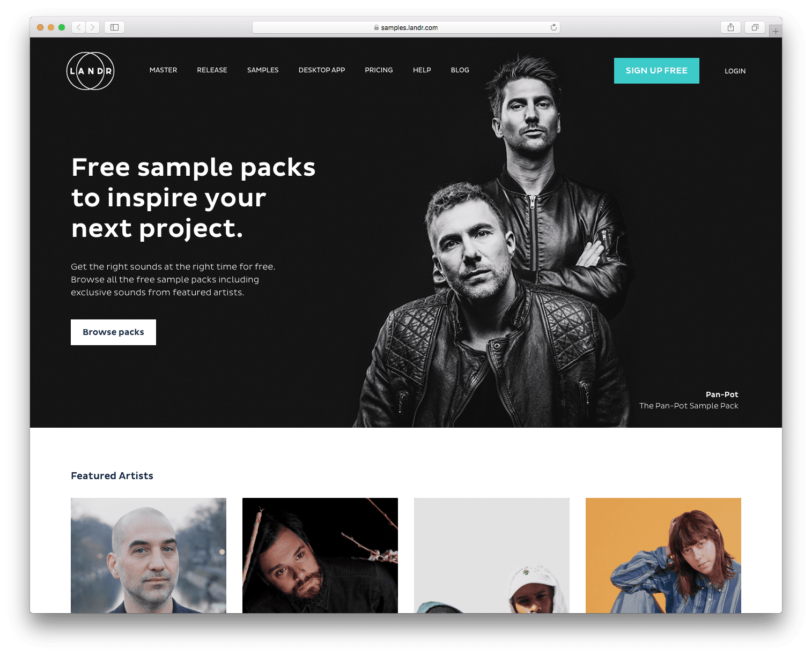
Task: Reload the page with the refresh icon
Action: click(x=553, y=27)
